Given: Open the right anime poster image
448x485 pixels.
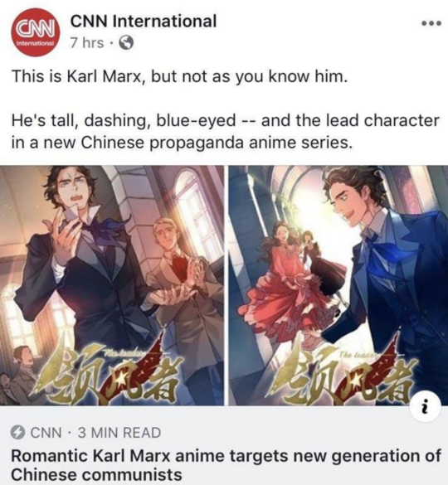Looking at the screenshot, I should (338, 285).
